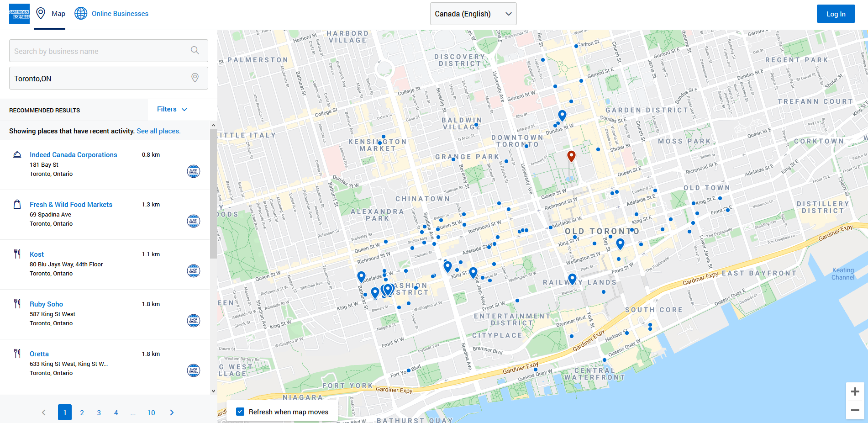
Task: Click results list scrollbar up arrow
Action: pyautogui.click(x=213, y=125)
